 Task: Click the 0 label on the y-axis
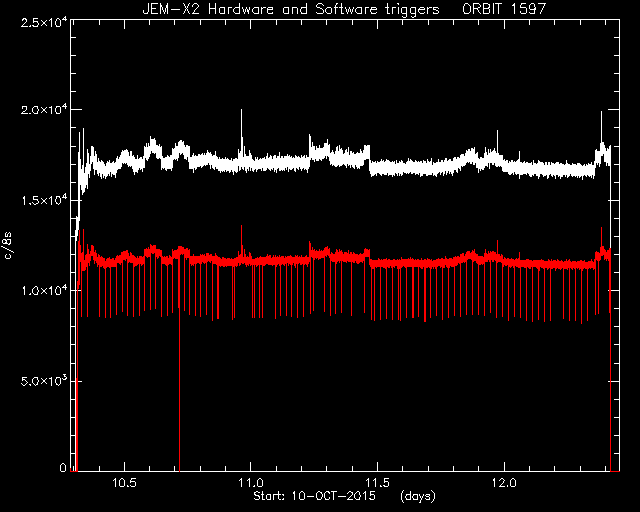click(x=63, y=467)
